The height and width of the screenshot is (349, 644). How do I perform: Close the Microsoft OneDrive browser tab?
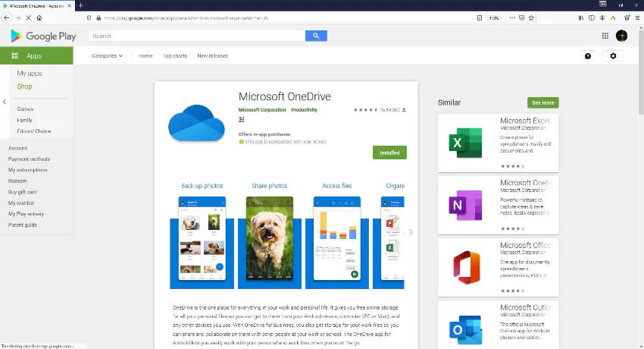pyautogui.click(x=70, y=6)
